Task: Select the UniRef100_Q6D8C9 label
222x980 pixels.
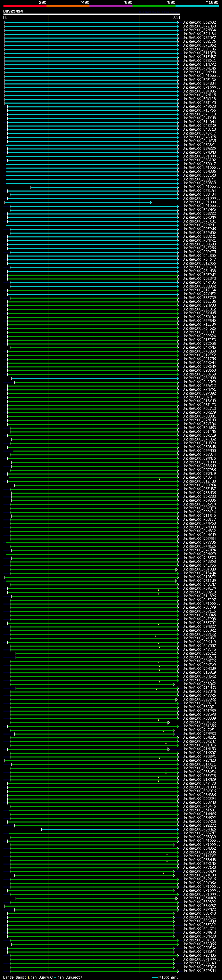Action: pyautogui.click(x=199, y=183)
